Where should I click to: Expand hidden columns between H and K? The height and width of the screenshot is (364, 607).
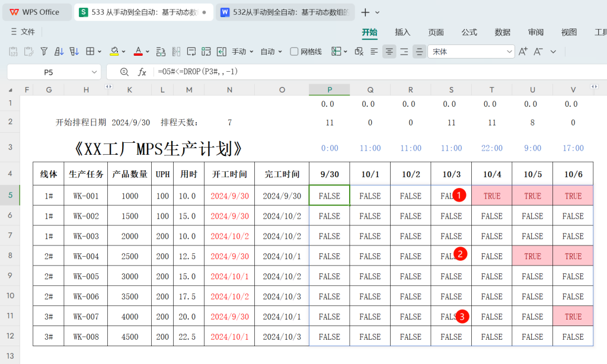(109, 87)
